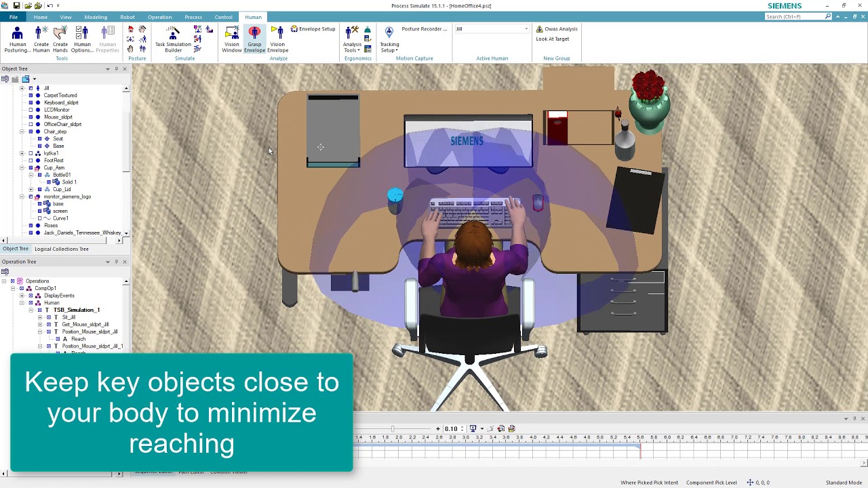Select Jack_Daniels_Tennessee_Whiskey object
This screenshot has height=488, width=868.
point(82,233)
